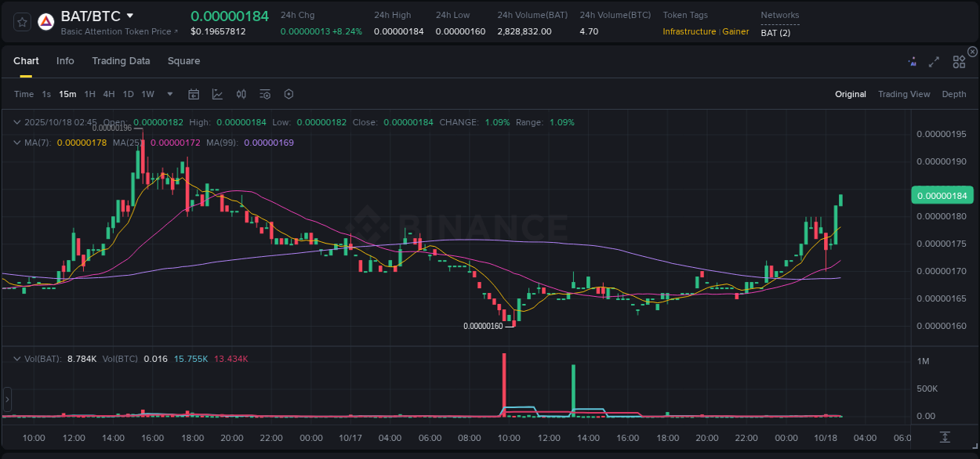980x459 pixels.
Task: Click the candlestick chart style icon
Action: pos(241,94)
